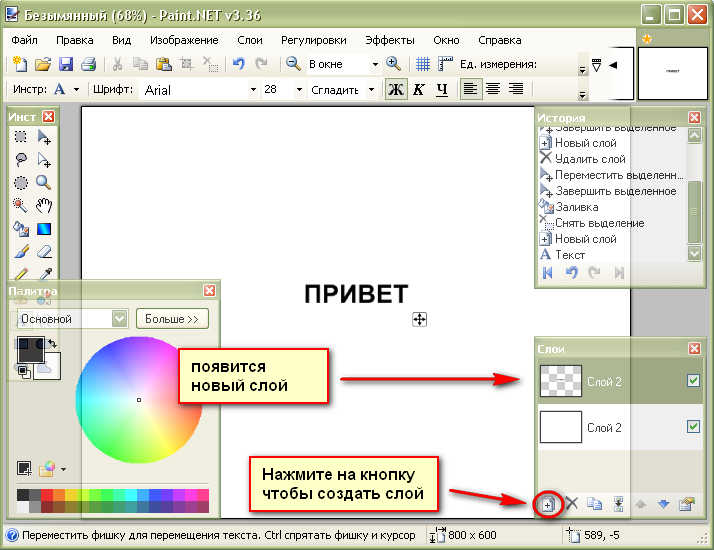Toggle underline Ч formatting
The image size is (714, 550).
pos(442,89)
